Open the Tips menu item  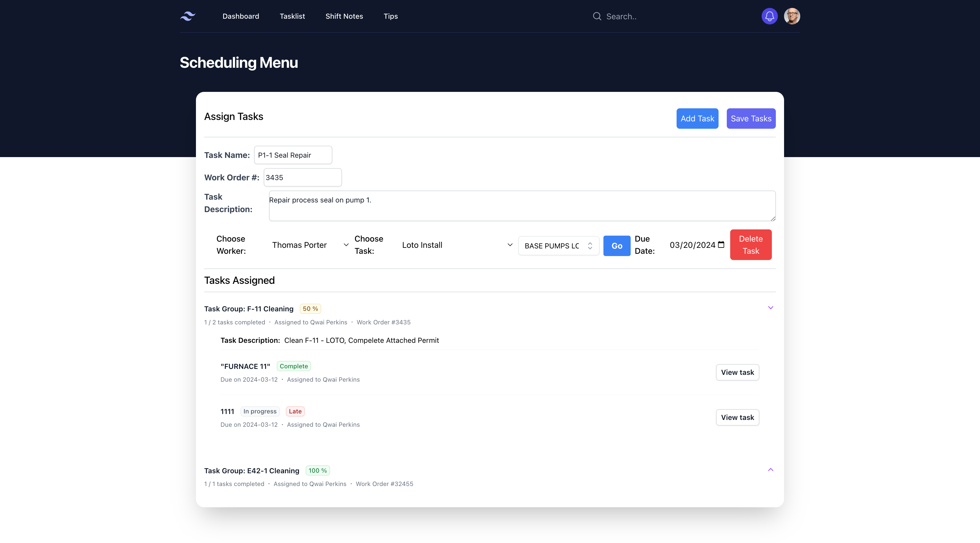coord(390,16)
